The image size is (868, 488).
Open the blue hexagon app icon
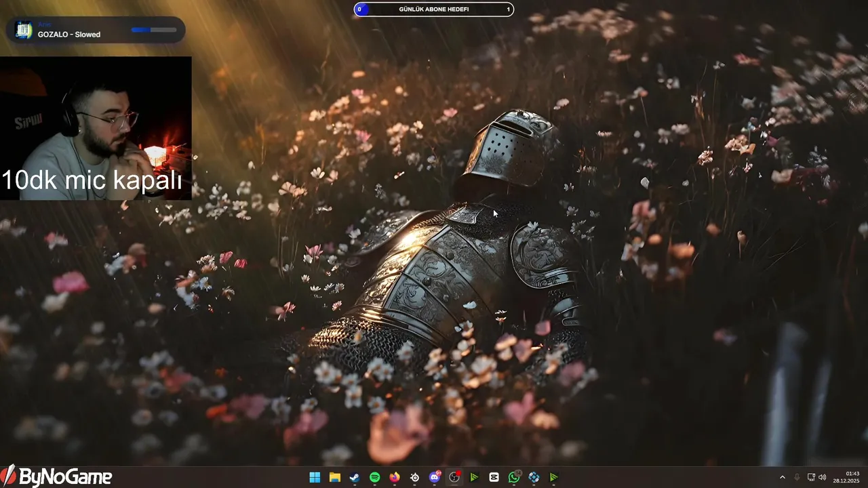534,477
